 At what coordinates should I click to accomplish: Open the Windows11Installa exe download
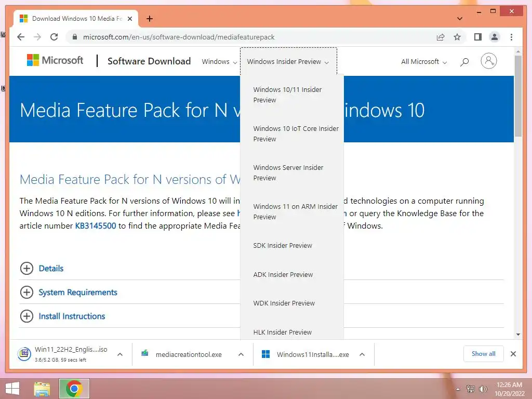305,354
